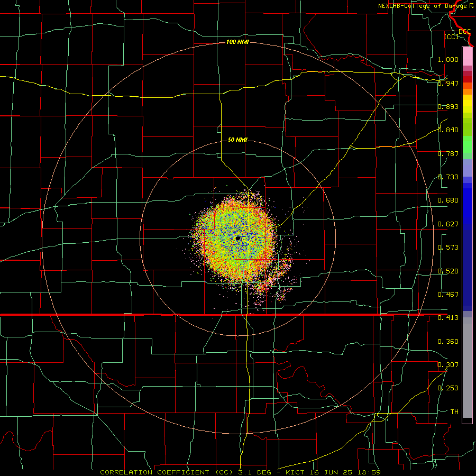Click the 0.787 scale value
This screenshot has height=476, width=476.
click(448, 153)
